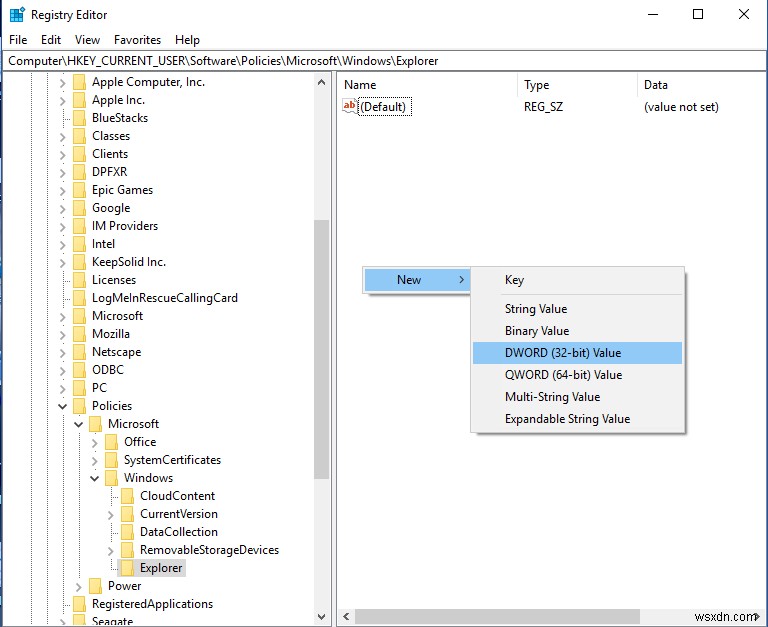
Task: Choose String Value from submenu
Action: point(577,309)
